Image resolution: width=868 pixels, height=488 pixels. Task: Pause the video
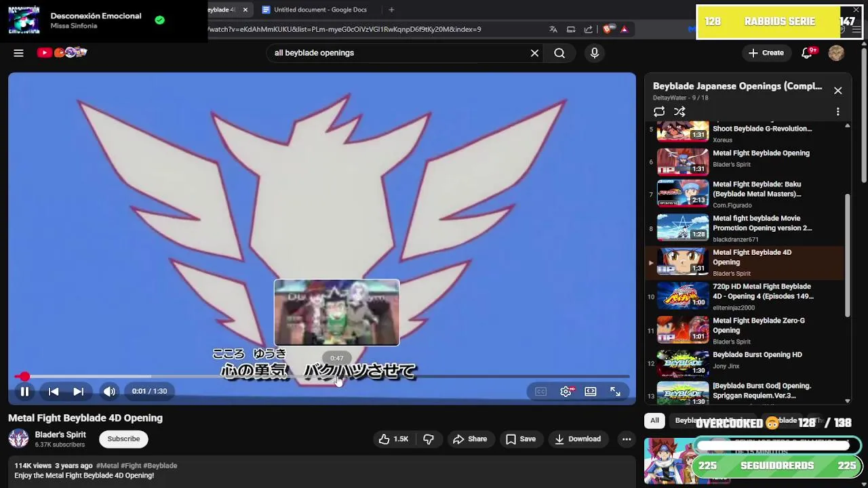(24, 391)
